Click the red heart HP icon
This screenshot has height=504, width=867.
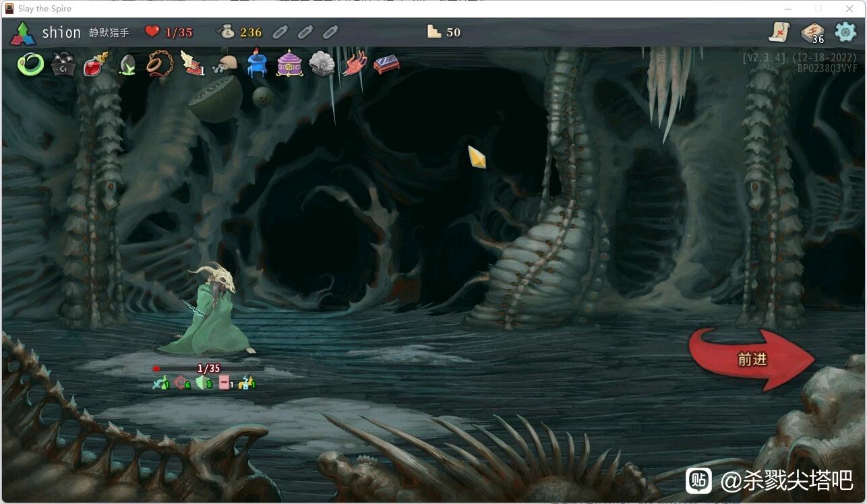[x=152, y=32]
